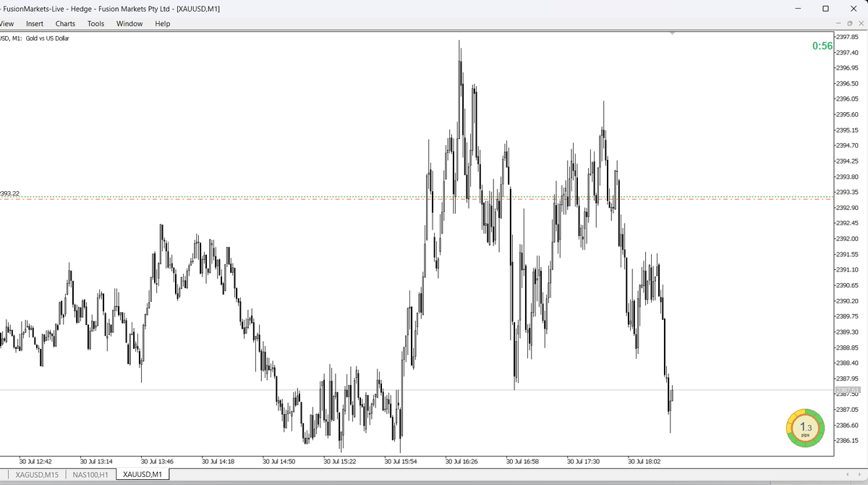Click the 2388.85 price scale label
The height and width of the screenshot is (485, 868).
pos(848,347)
